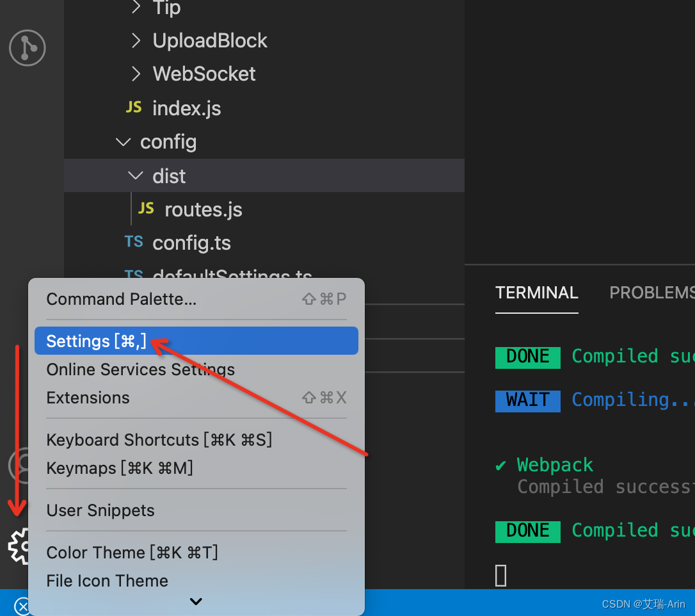Image resolution: width=695 pixels, height=616 pixels.
Task: Expand the WebSocket folder
Action: point(135,74)
